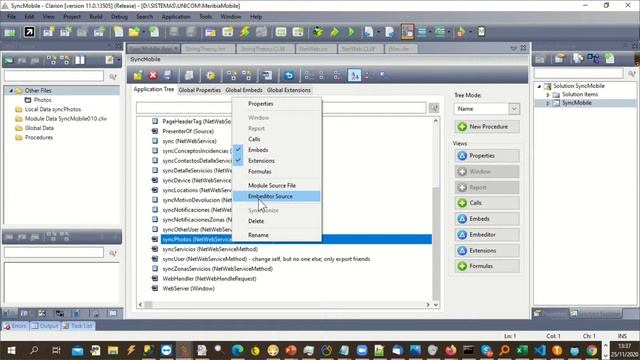
Task: Select WebHandler (NetWebHandleRequest) procedure
Action: tap(209, 278)
